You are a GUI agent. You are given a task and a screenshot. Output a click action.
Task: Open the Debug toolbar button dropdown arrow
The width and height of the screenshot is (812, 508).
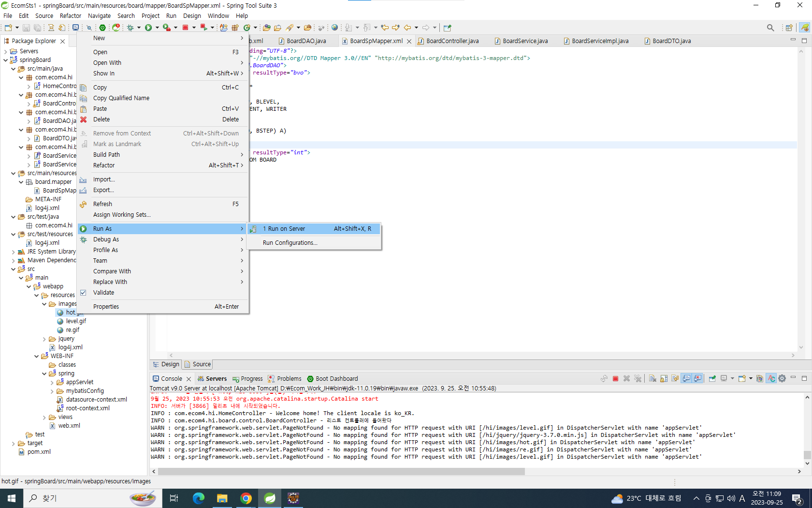(x=139, y=28)
